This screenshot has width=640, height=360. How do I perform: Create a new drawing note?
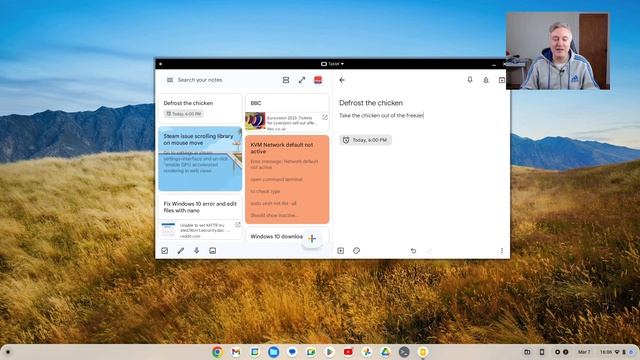pos(180,251)
